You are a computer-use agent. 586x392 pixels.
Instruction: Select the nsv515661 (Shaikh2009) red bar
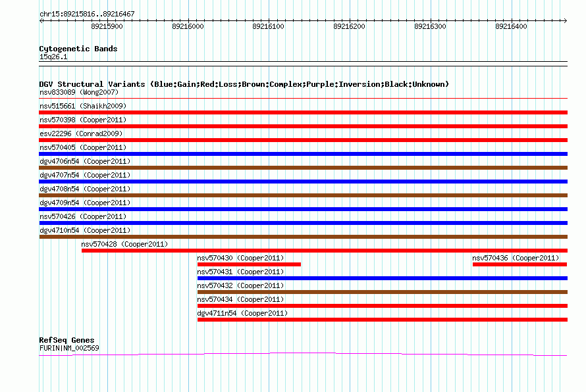point(303,112)
